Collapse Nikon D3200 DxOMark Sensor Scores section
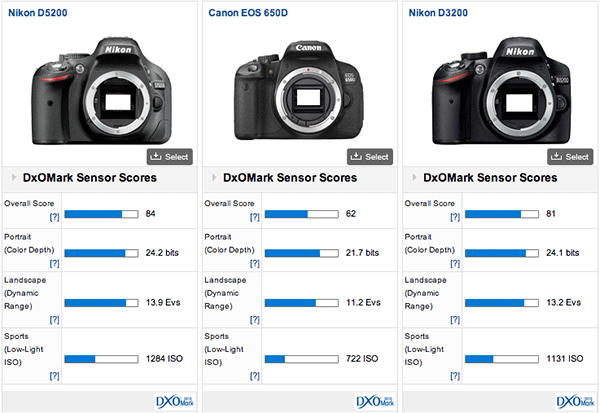The image size is (600, 413). pos(414,177)
